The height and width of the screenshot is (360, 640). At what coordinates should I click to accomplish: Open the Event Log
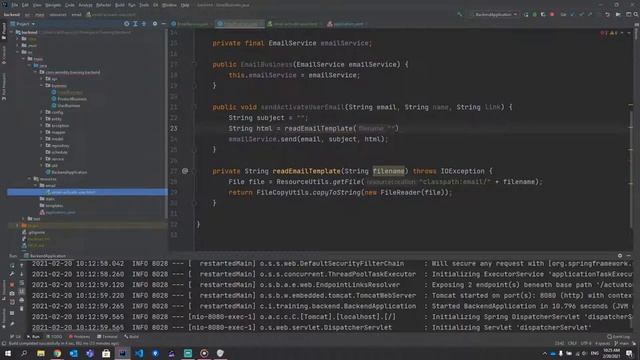pos(618,337)
